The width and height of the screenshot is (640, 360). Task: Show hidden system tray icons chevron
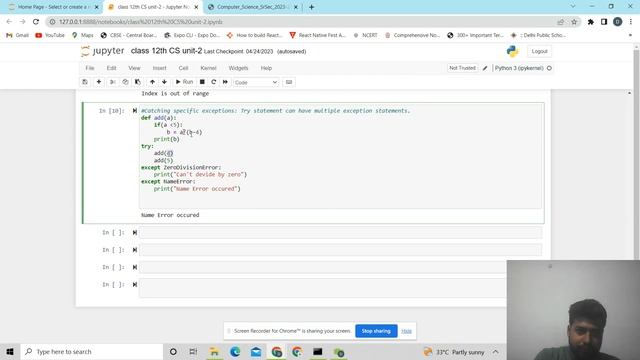pos(496,351)
